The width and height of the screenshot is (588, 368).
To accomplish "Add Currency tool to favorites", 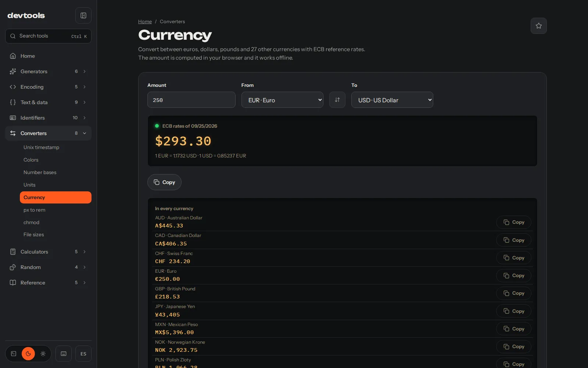I will click(x=538, y=26).
